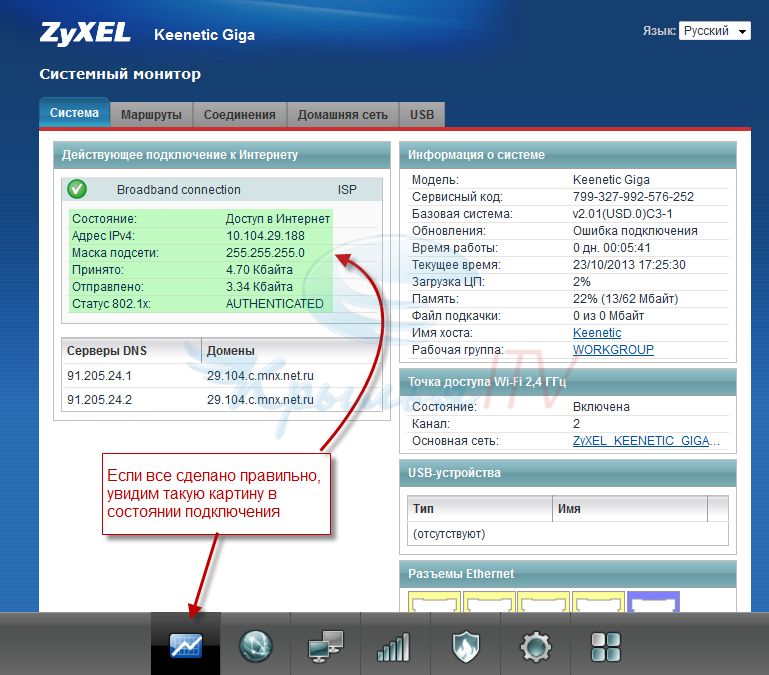Click firmware version v2.01(USD.0)C3-1

tap(622, 214)
